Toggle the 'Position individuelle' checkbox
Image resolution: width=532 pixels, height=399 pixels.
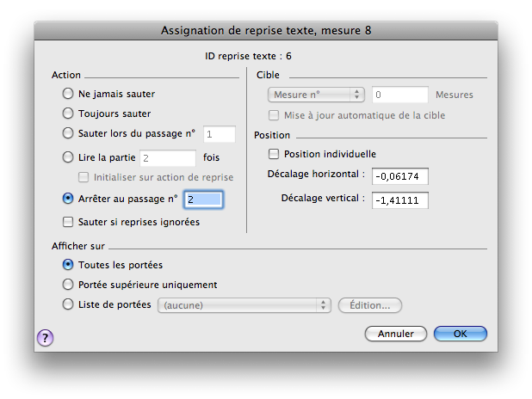pyautogui.click(x=275, y=154)
